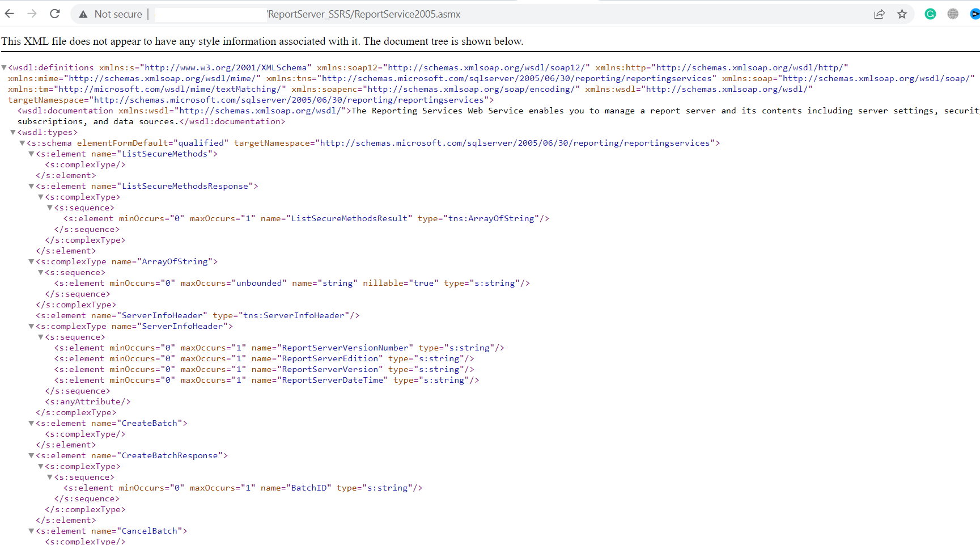Click the wsdl:documentation opening tag
Viewport: 980px width, 545px height.
185,111
